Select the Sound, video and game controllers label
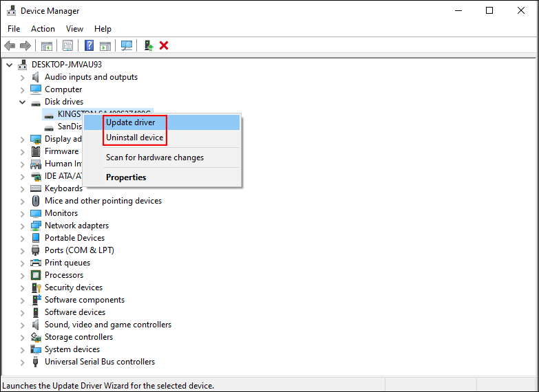 click(108, 325)
